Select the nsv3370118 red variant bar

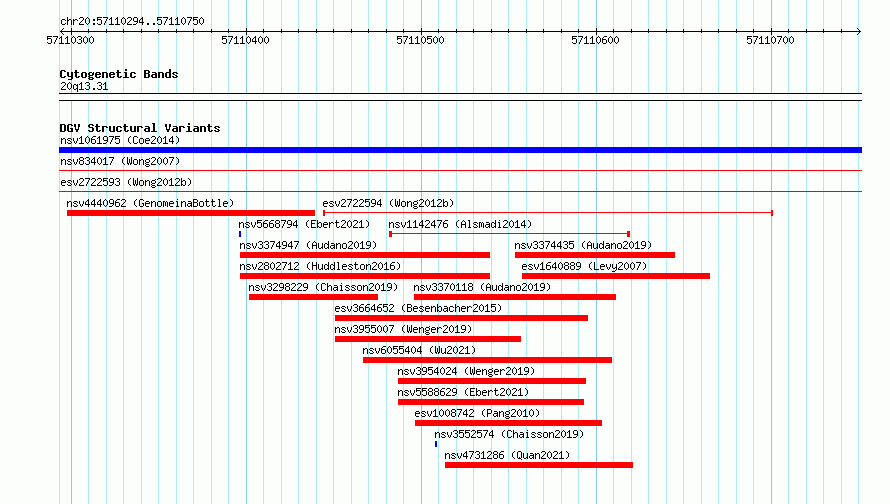tap(515, 297)
